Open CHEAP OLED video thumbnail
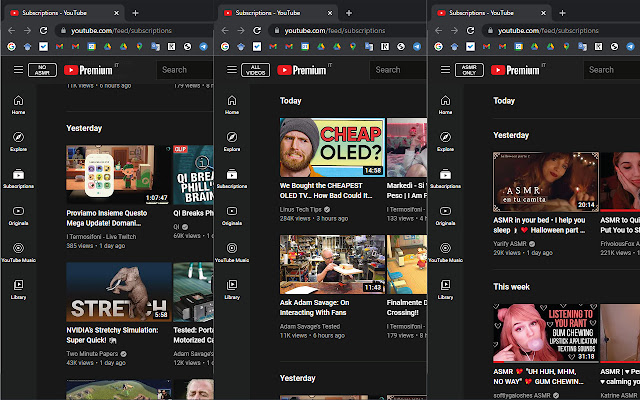The image size is (640, 400). click(x=332, y=147)
